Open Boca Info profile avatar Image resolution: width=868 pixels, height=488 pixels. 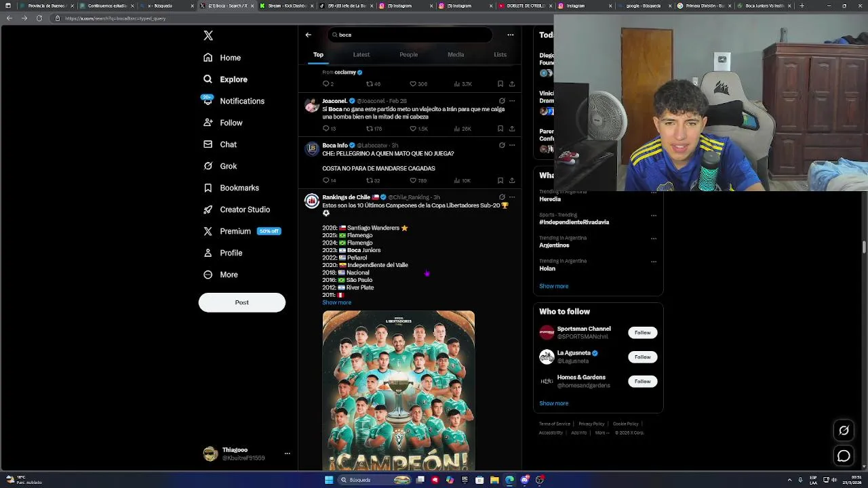311,149
